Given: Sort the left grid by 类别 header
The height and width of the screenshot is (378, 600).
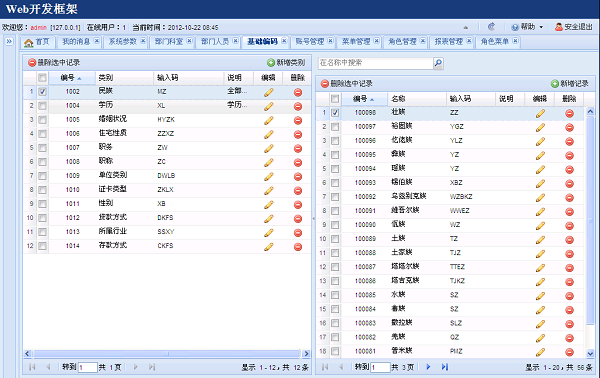Looking at the screenshot, I should [124, 78].
